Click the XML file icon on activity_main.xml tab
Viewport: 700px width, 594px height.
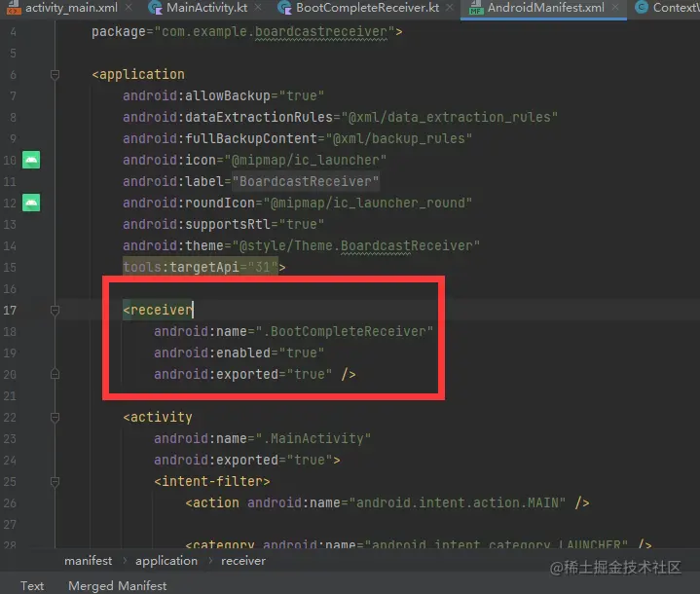click(x=14, y=8)
